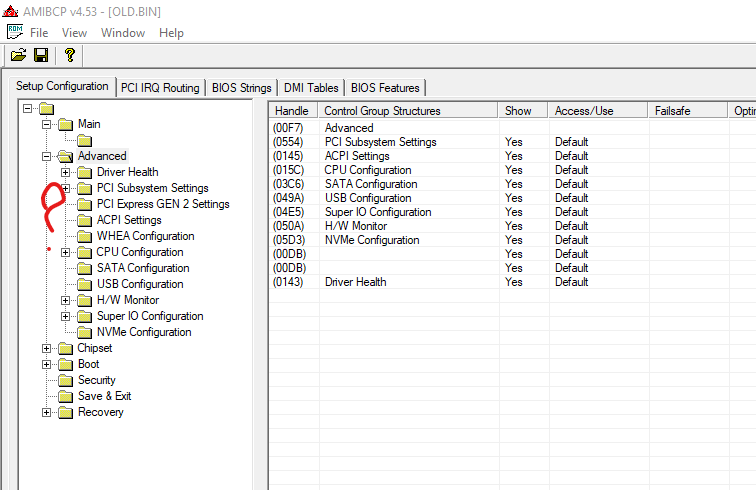Click the Save & Exit folder icon
Viewport: 756px width, 490px height.
tap(66, 396)
